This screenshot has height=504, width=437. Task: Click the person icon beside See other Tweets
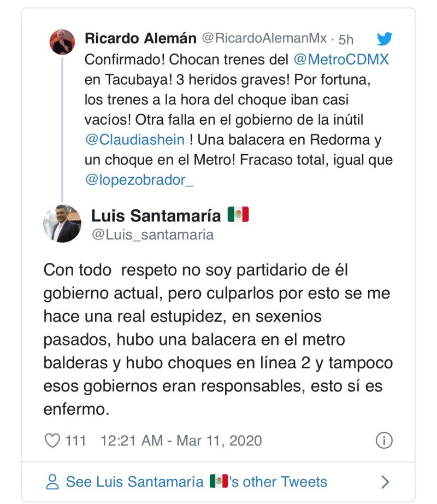(x=52, y=482)
